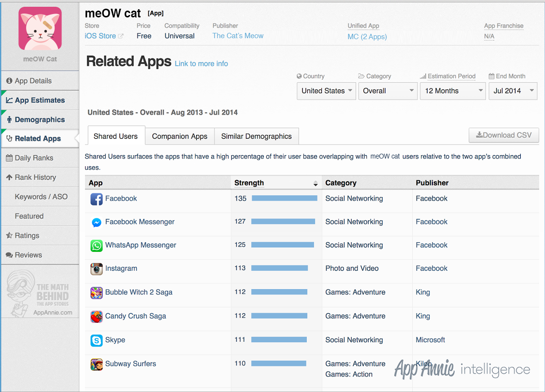The image size is (545, 392).
Task: Click the Facebook Messenger app icon
Action: coord(96,222)
